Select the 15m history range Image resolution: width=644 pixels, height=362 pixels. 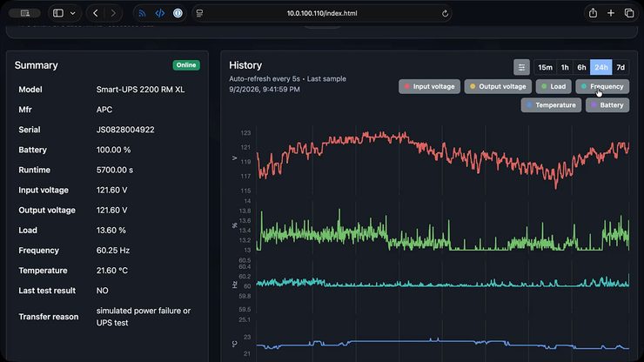pyautogui.click(x=545, y=67)
